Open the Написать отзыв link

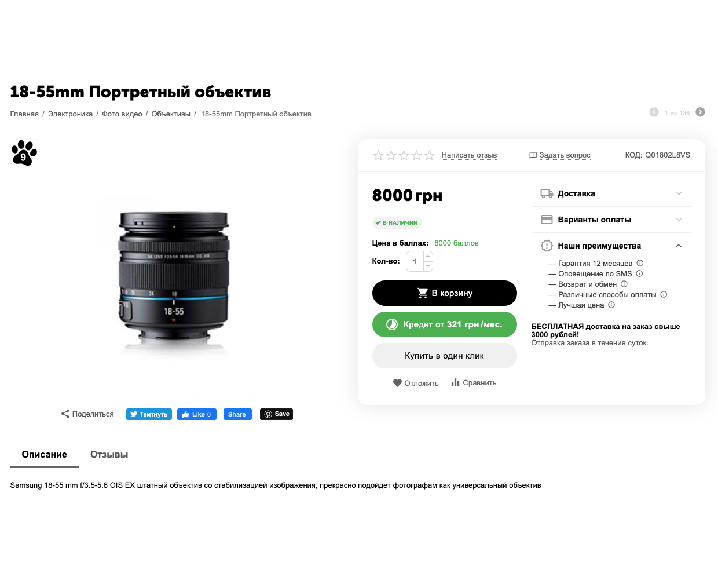(469, 155)
